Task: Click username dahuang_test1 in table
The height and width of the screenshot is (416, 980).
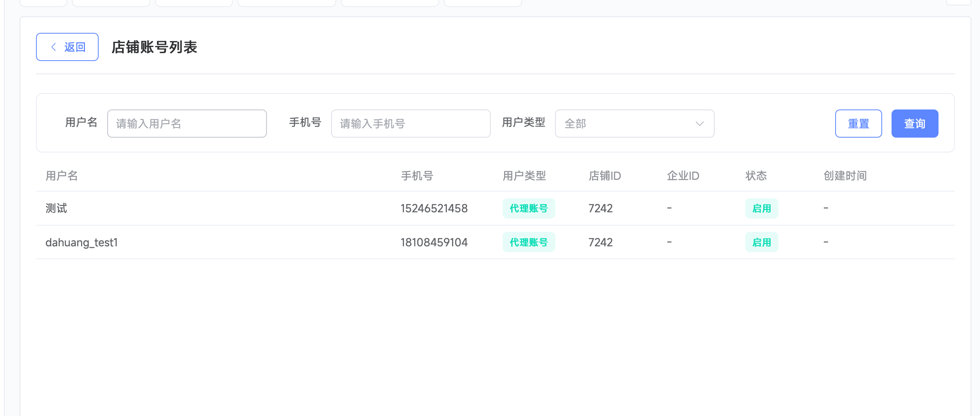Action: [81, 242]
